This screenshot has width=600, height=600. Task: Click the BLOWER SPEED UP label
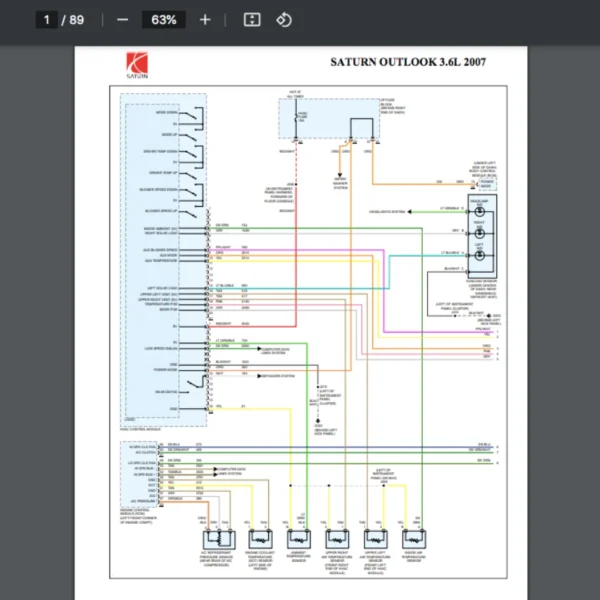[161, 211]
